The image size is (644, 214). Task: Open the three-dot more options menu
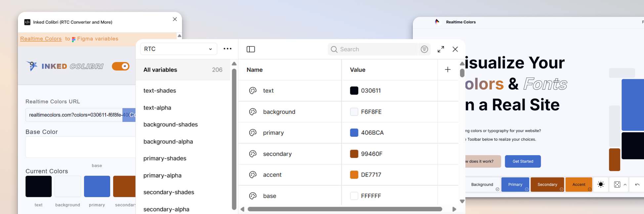pos(228,49)
